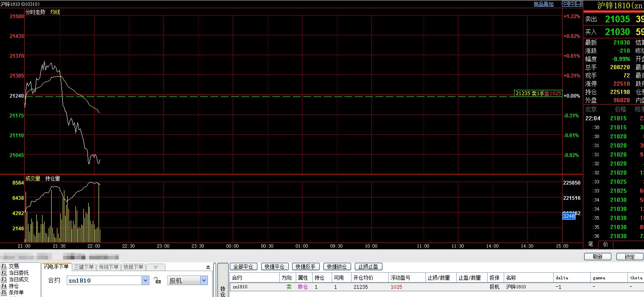Viewport: 644px width, 297px height.
Task: Click the blue 3248 volume marker
Action: tap(569, 216)
